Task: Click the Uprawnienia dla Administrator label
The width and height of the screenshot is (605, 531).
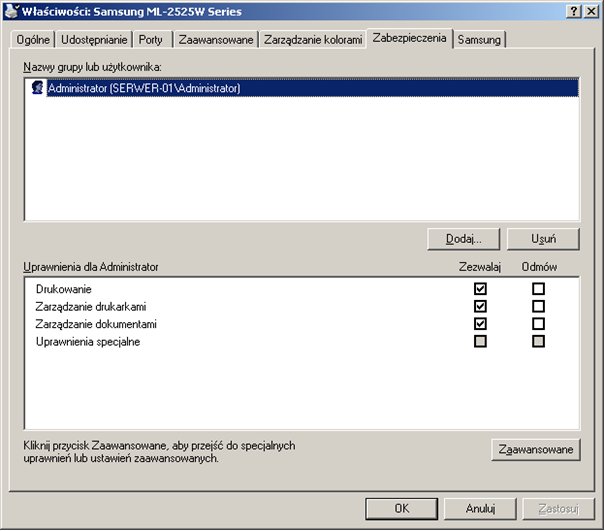Action: (x=91, y=267)
